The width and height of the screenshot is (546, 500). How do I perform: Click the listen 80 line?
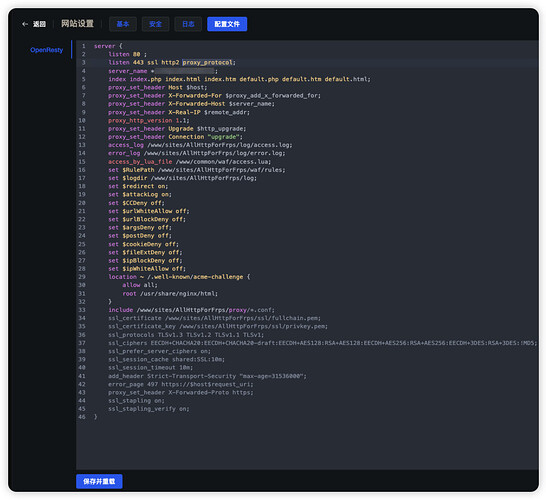[127, 54]
